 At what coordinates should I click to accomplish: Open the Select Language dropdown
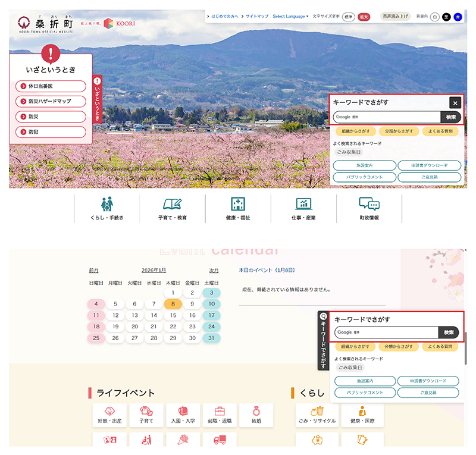290,17
